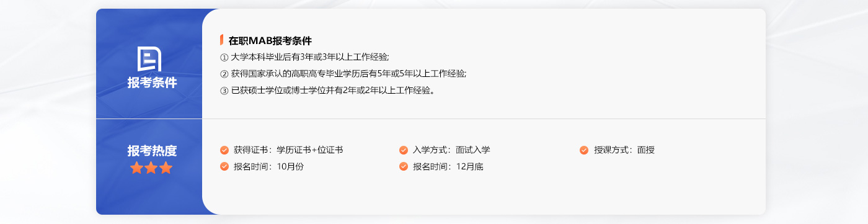Click condition ② about 高职高专毕业学历
Screen dimensions: 868x224
coord(343,73)
